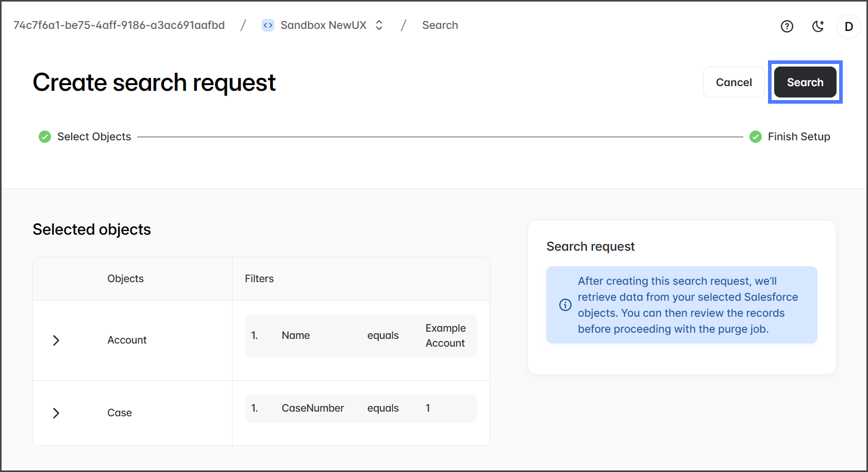This screenshot has width=868, height=472.
Task: Select the Account Name equals filter
Action: tap(360, 336)
